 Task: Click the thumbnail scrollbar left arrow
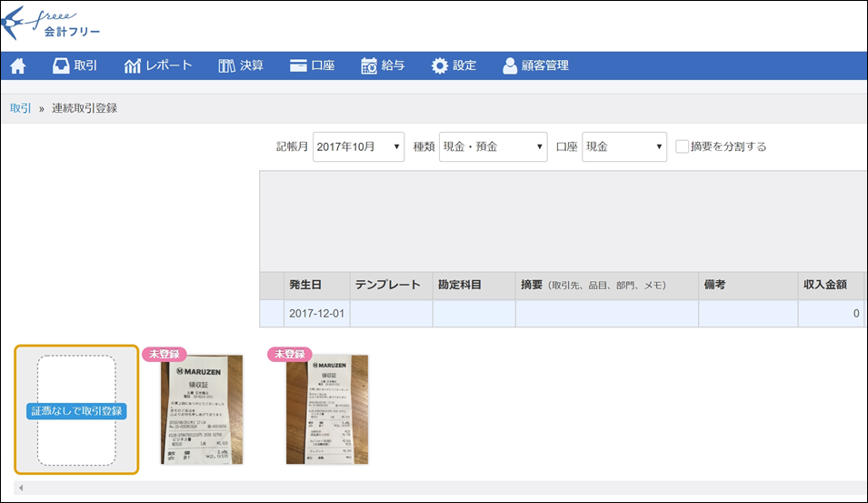pyautogui.click(x=21, y=488)
